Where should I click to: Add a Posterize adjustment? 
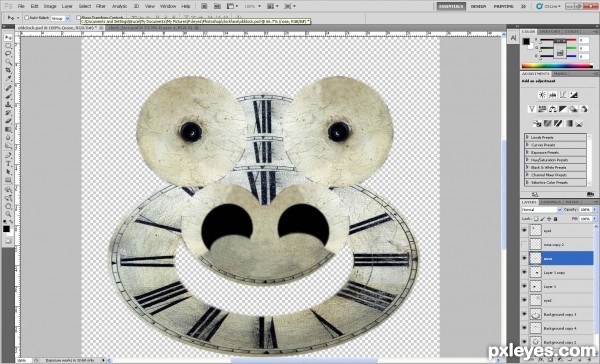click(x=548, y=124)
